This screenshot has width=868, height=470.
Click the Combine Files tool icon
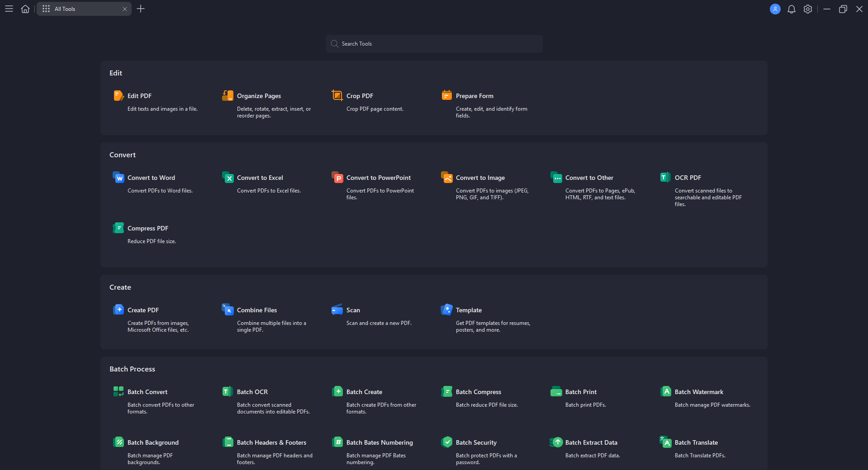click(228, 310)
